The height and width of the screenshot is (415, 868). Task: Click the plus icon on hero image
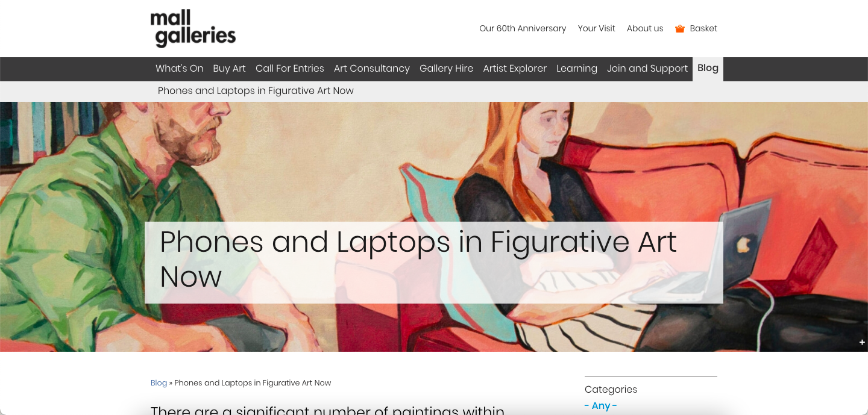pos(862,342)
